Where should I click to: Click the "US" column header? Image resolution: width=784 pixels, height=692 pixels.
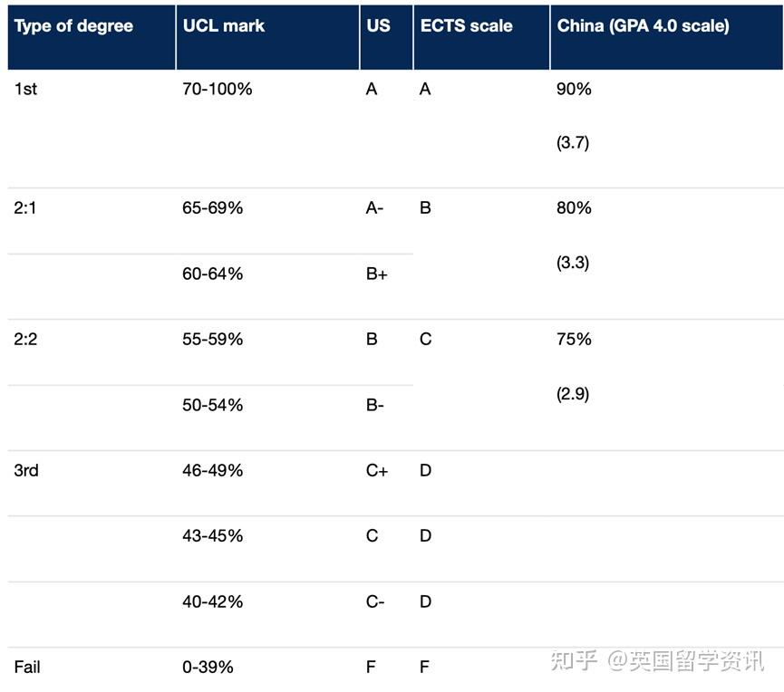point(379,25)
